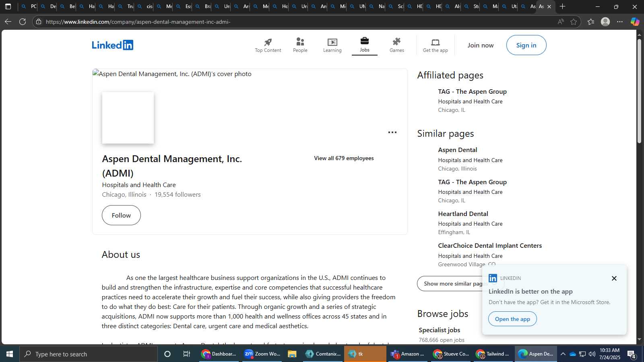Screen dimensions: 644x362
Task: Click Join now link
Action: pyautogui.click(x=481, y=45)
